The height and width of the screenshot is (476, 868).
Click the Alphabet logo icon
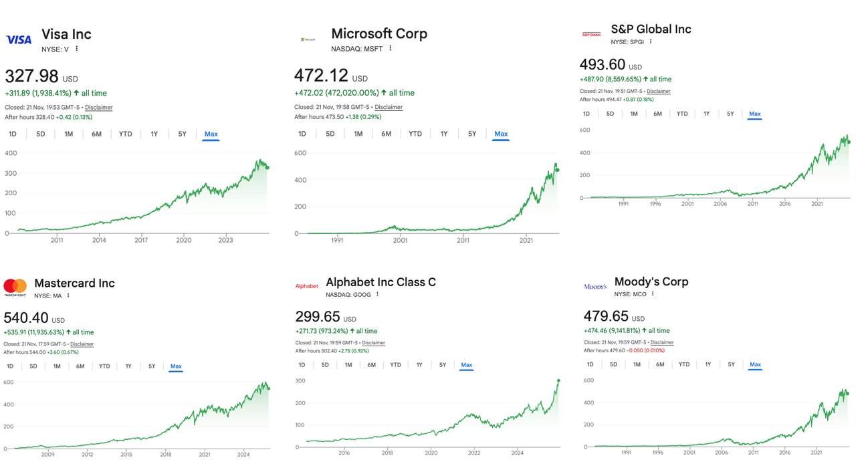(x=307, y=286)
